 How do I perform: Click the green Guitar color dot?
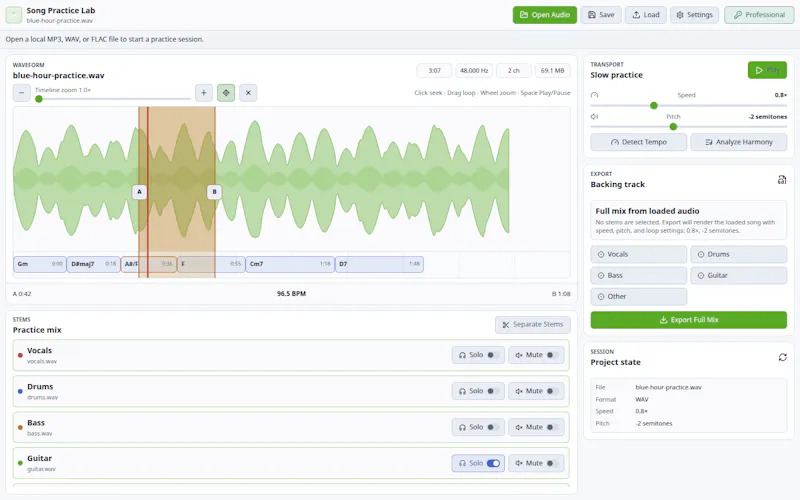tap(20, 463)
